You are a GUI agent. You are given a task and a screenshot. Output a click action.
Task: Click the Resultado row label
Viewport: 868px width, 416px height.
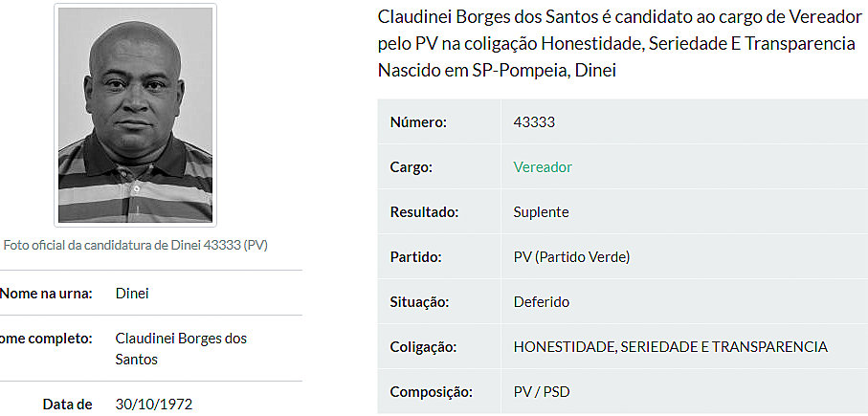point(424,212)
